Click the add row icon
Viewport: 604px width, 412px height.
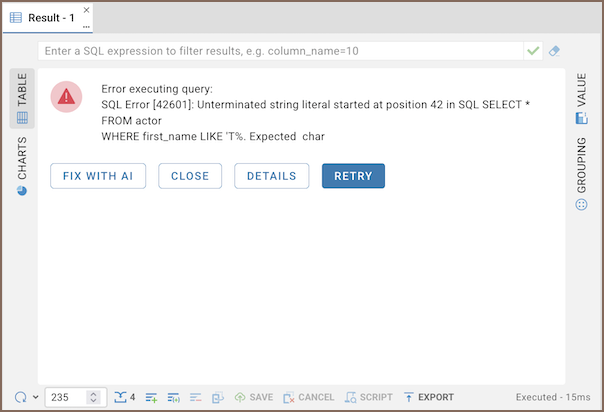(152, 397)
